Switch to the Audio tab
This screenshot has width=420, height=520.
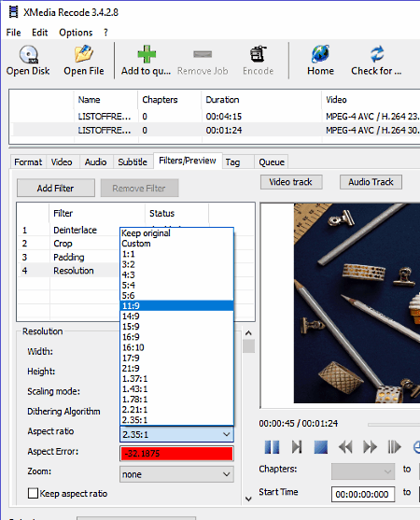click(95, 162)
